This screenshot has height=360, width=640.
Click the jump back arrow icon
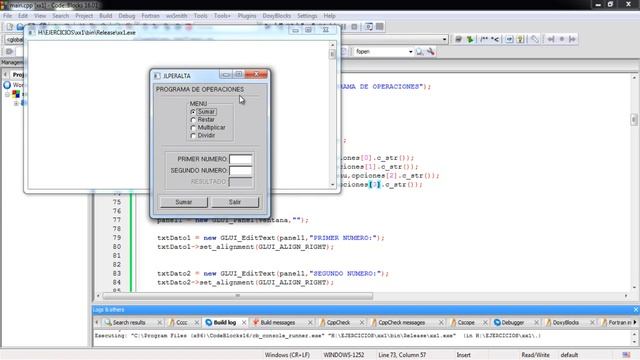click(x=551, y=39)
